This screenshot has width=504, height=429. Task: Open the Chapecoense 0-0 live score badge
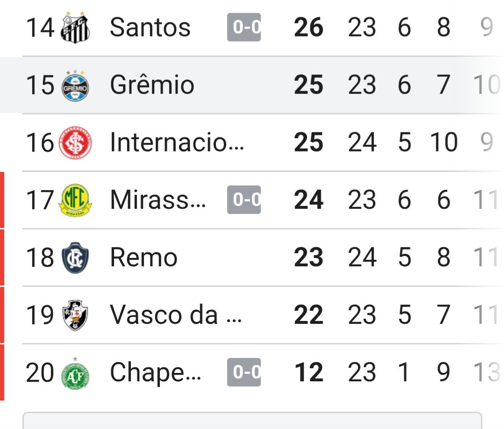pos(244,372)
